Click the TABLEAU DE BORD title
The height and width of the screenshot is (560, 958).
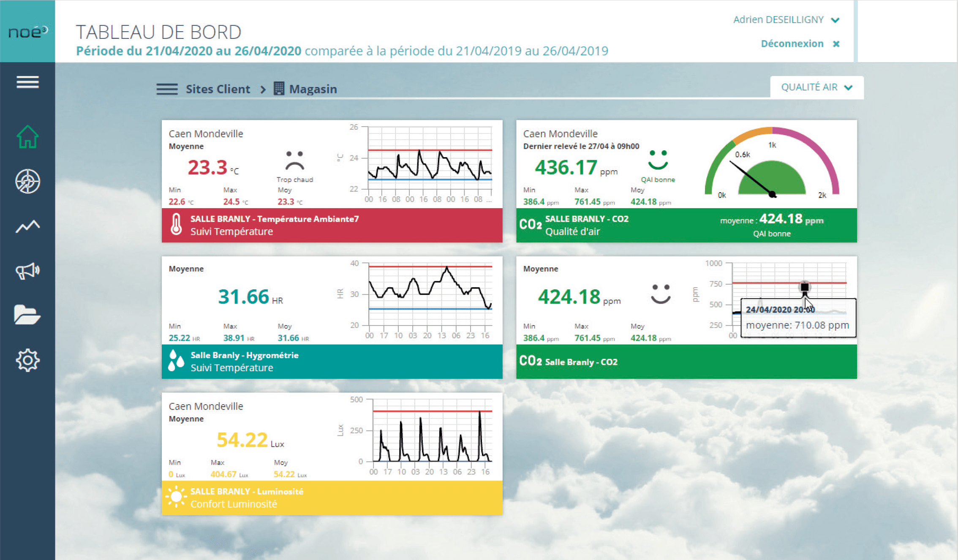[158, 32]
